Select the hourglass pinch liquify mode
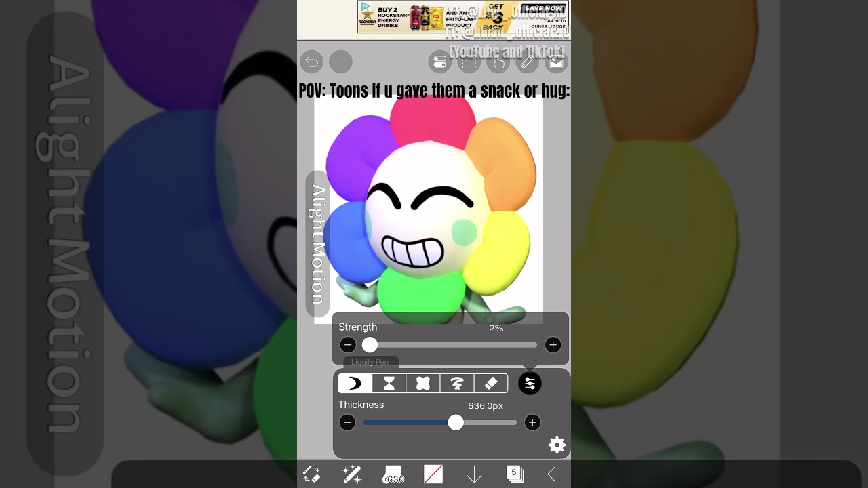This screenshot has width=868, height=488. click(389, 384)
